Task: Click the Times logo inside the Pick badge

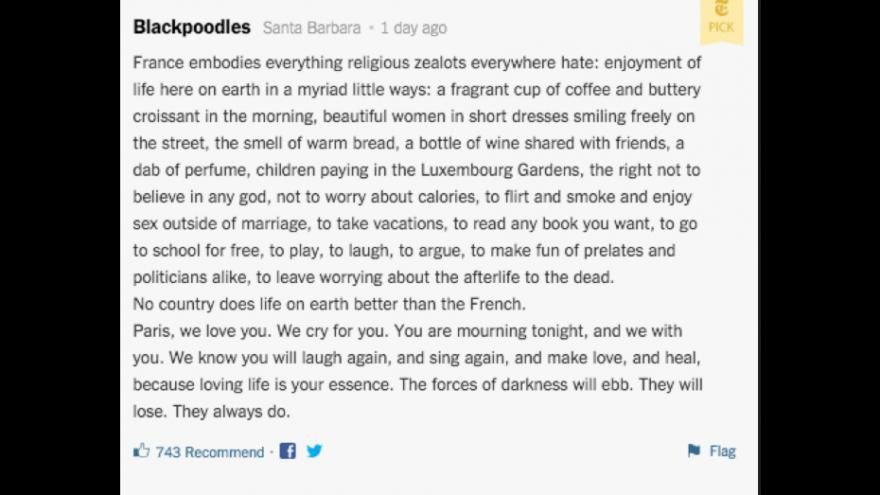Action: coord(721,8)
